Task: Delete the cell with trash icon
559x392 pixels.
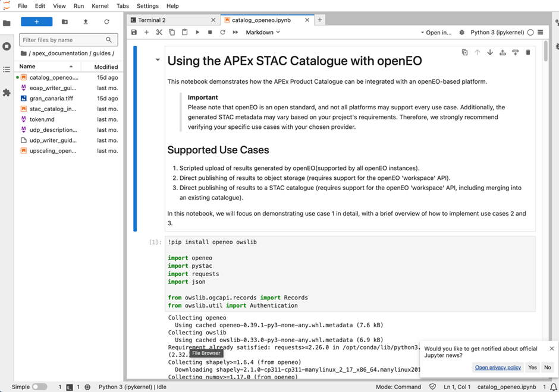Action: click(528, 52)
